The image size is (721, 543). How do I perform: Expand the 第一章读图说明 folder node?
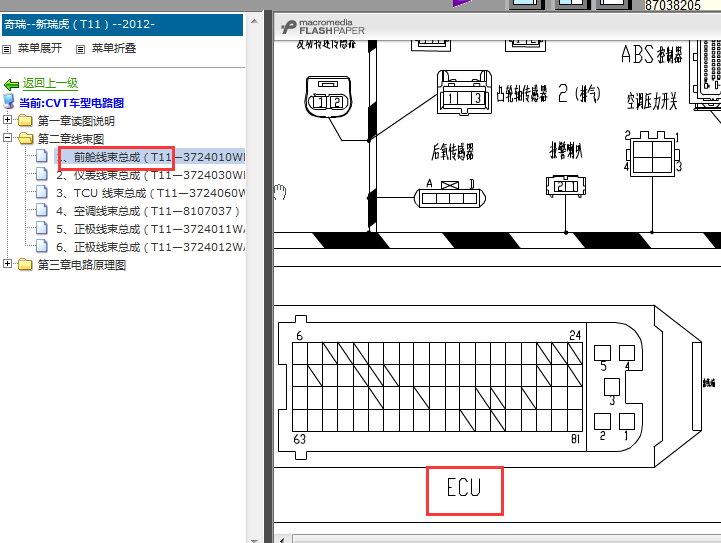(7, 120)
